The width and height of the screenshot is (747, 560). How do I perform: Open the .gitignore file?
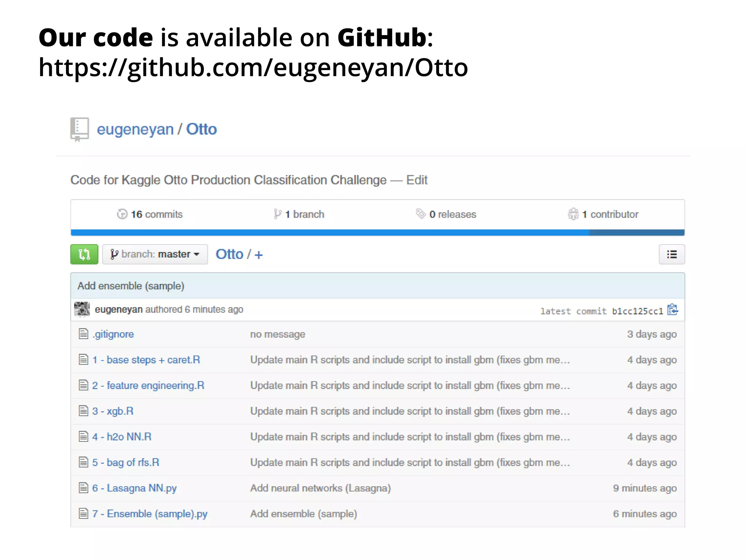pos(113,334)
